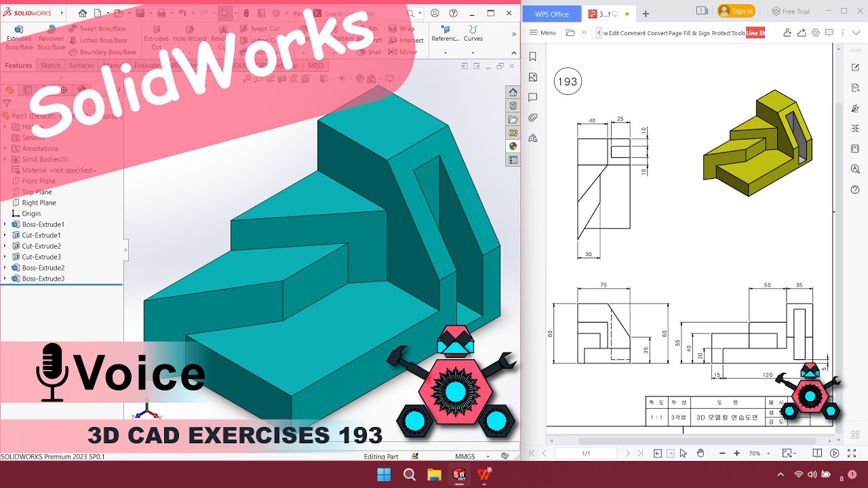The image size is (868, 488).
Task: Open File Explorer task pane folder icon
Action: [x=513, y=119]
